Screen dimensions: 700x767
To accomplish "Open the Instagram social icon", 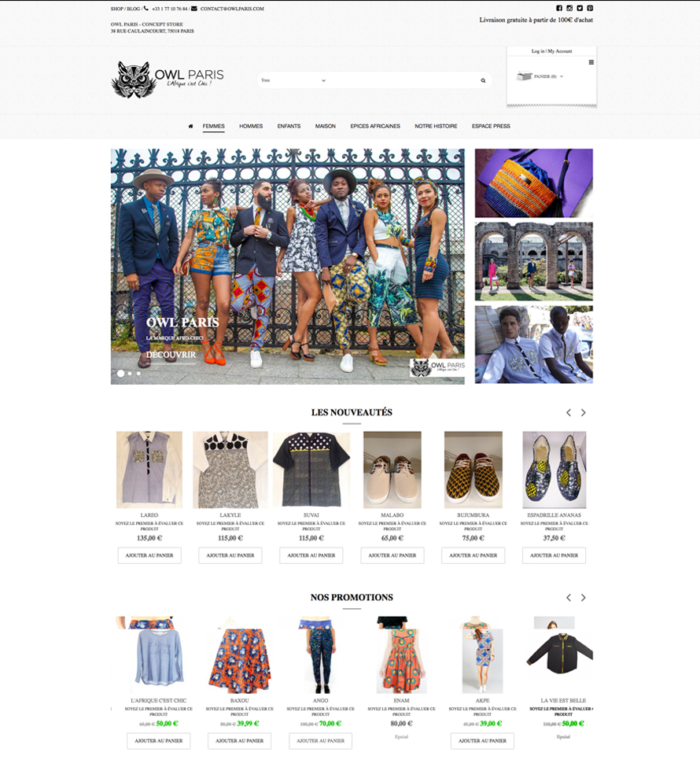I will point(569,8).
